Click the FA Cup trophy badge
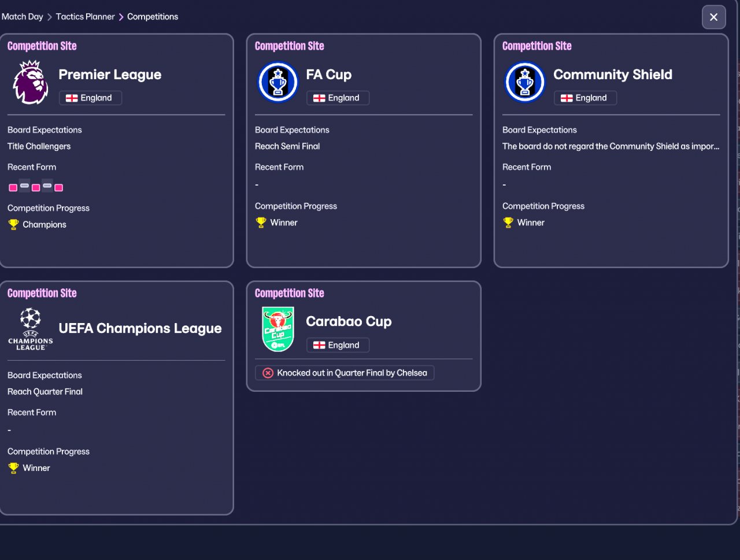Viewport: 740px width, 560px height. click(x=277, y=83)
